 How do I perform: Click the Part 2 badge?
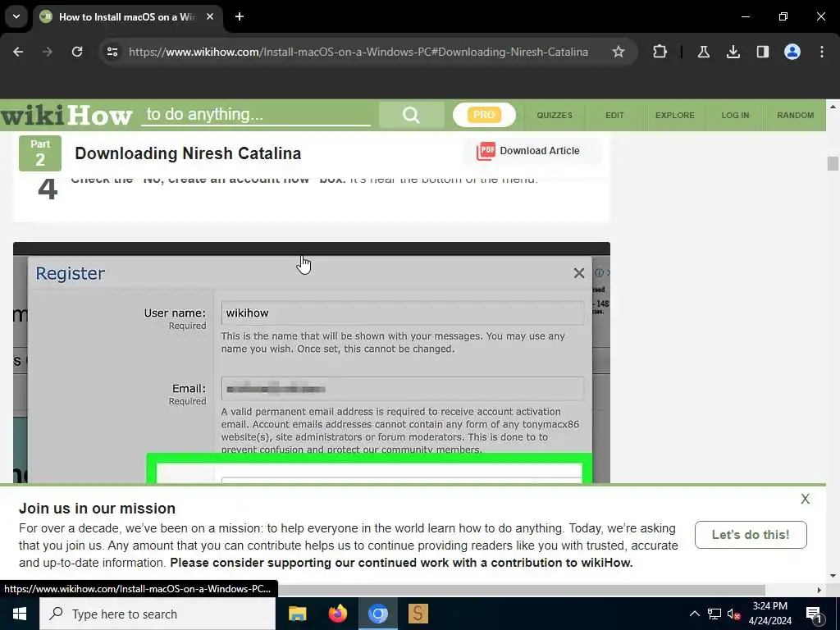(40, 153)
